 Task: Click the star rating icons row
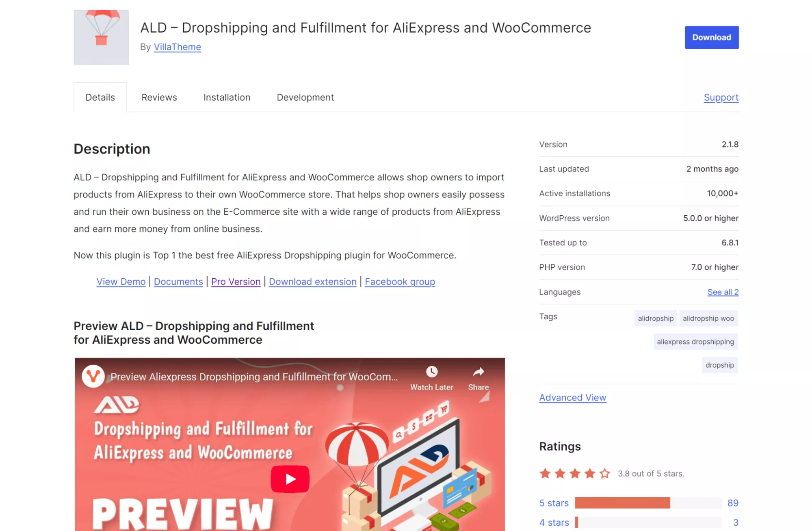(575, 474)
